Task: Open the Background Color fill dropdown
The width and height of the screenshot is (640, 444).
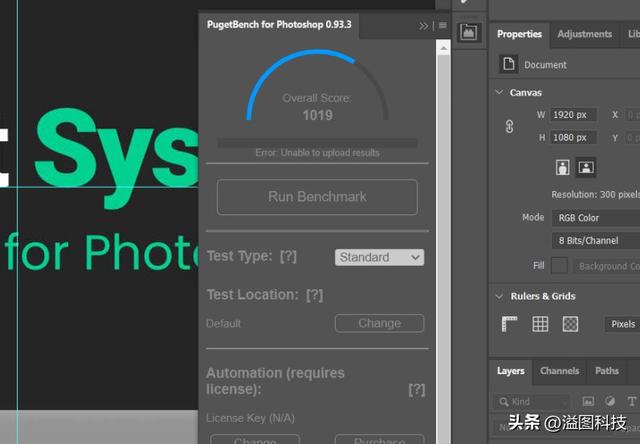Action: [x=607, y=266]
